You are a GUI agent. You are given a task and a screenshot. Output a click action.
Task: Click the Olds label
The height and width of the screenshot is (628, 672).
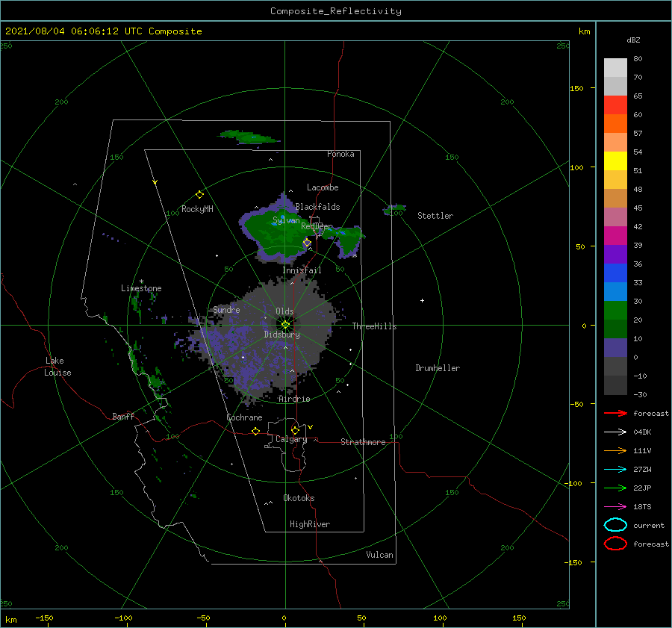284,311
